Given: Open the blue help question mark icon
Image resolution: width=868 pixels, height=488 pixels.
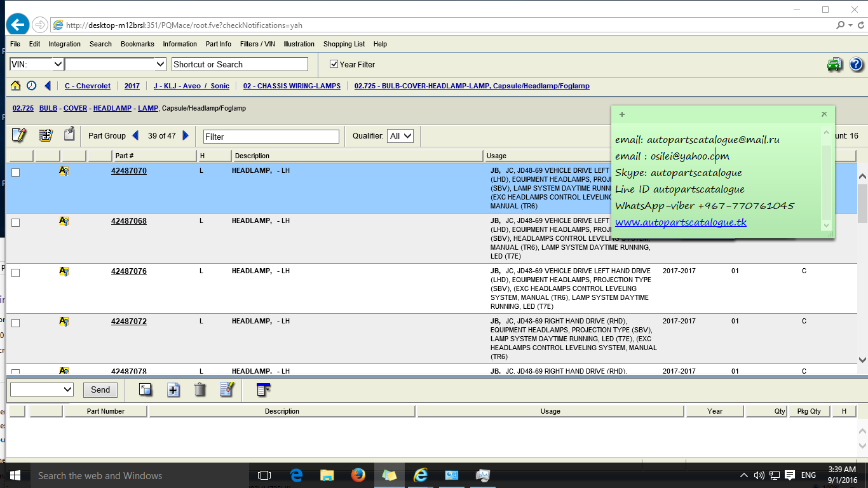Looking at the screenshot, I should click(856, 64).
